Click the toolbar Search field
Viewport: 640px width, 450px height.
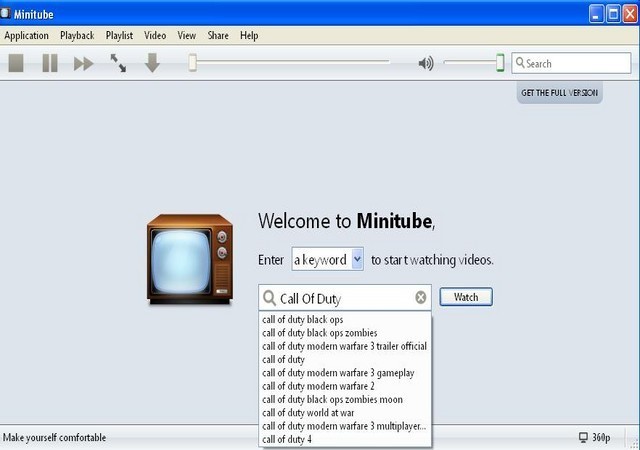tap(571, 63)
